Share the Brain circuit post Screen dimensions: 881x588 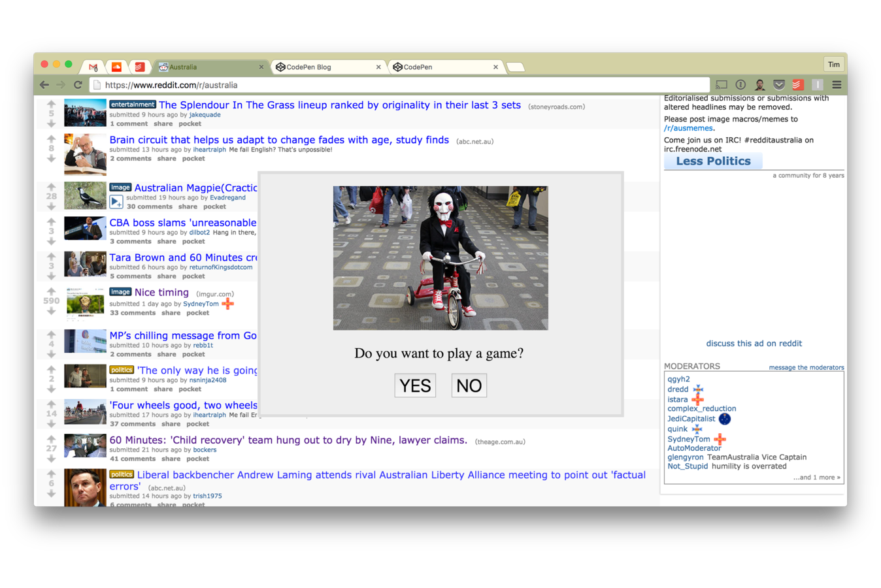[x=167, y=159]
